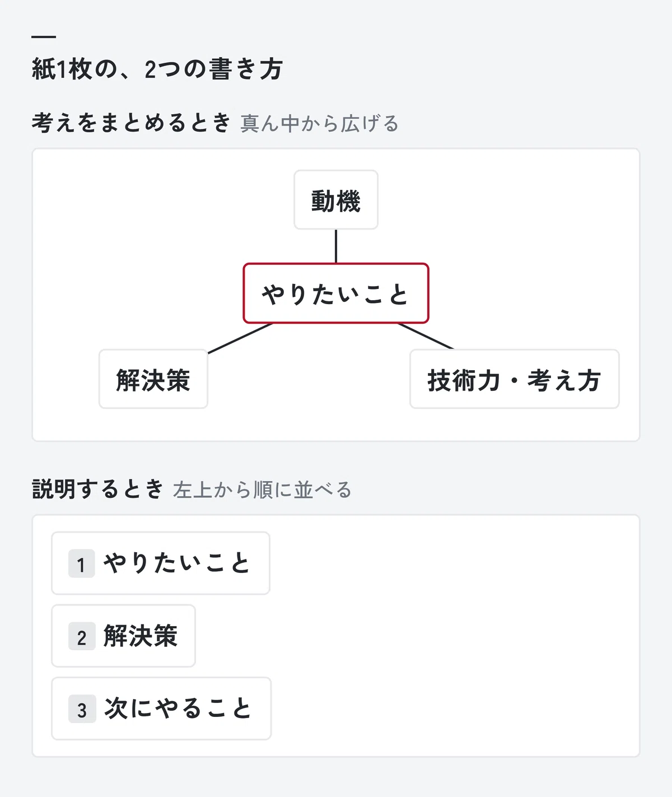Image resolution: width=672 pixels, height=797 pixels.
Task: Click heading 紙1枚の、2つの書き方
Action: coord(157,69)
